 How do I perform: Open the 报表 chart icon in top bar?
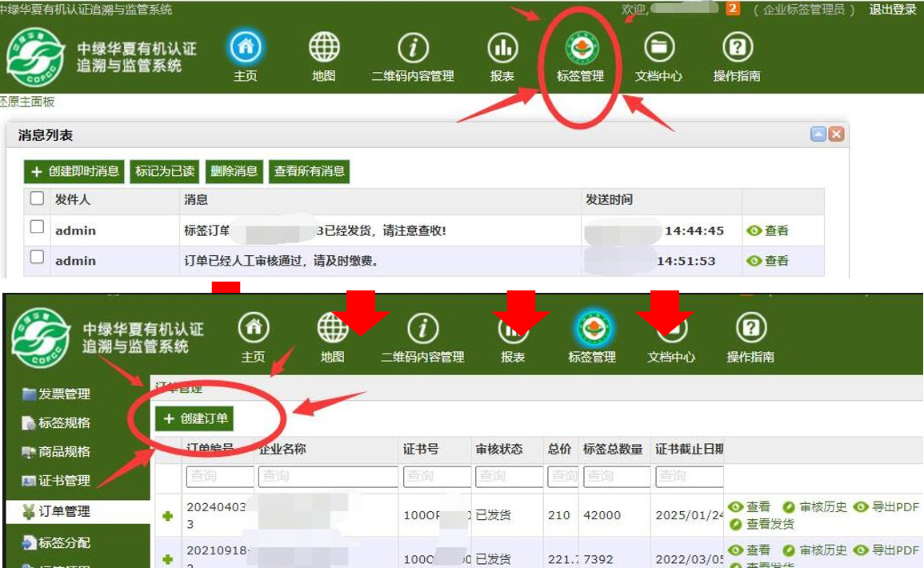coord(502,49)
